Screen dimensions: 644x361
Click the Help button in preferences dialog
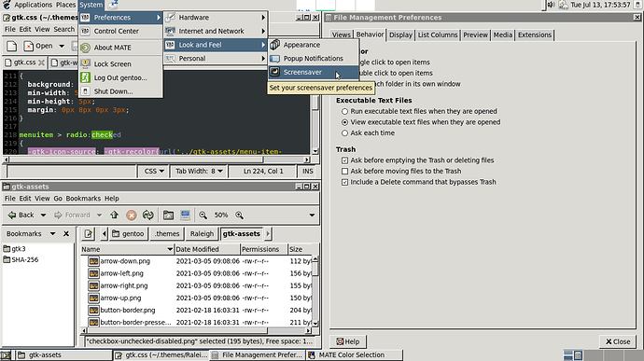click(348, 341)
